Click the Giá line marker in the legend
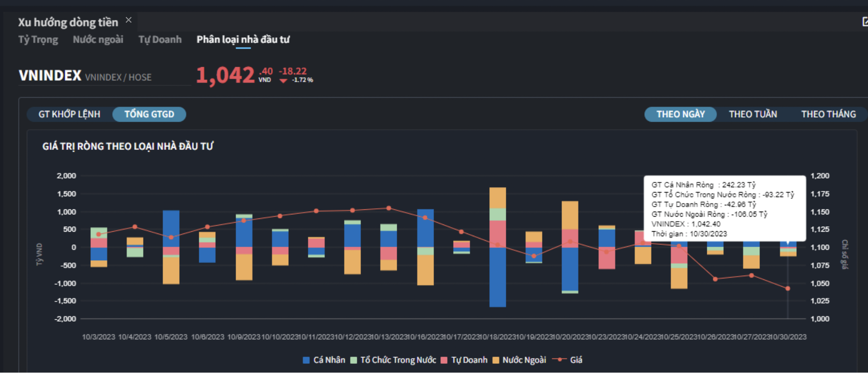The image size is (868, 377). pos(559,359)
